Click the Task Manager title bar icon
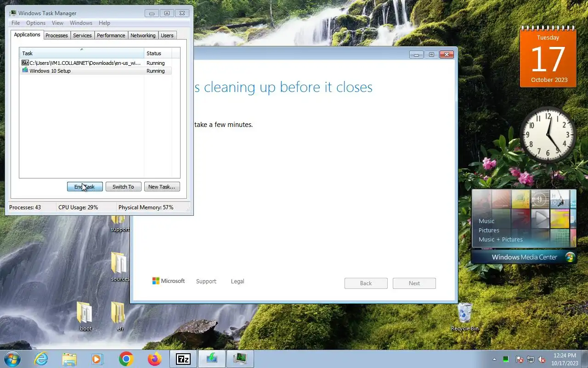 (x=12, y=13)
